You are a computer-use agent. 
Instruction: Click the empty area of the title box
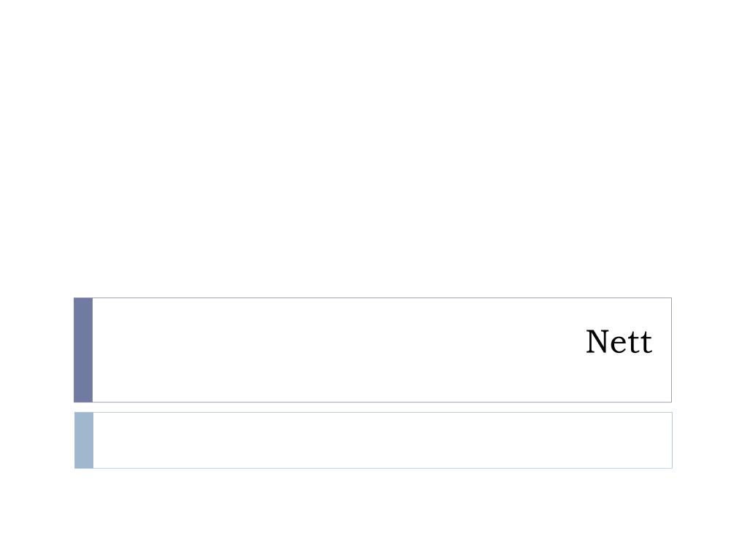[333, 350]
